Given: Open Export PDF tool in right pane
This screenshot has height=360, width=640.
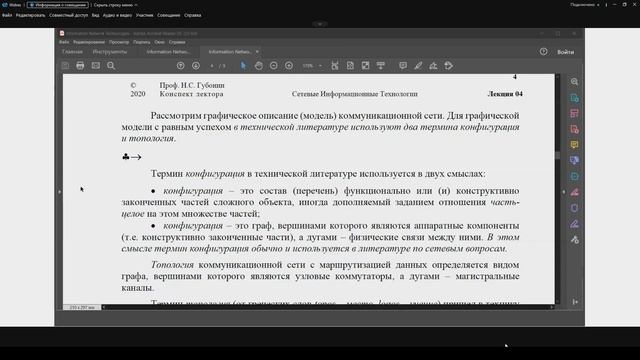Looking at the screenshot, I should point(575,98).
